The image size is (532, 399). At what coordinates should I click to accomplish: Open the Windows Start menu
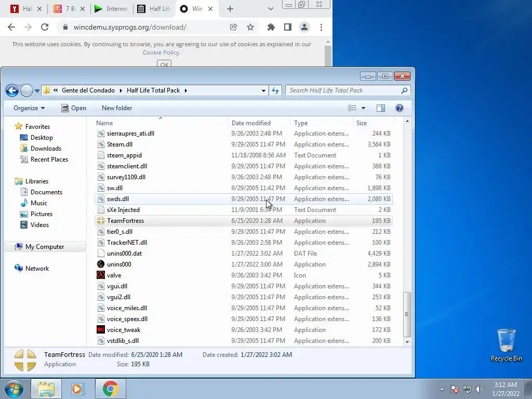pos(14,389)
